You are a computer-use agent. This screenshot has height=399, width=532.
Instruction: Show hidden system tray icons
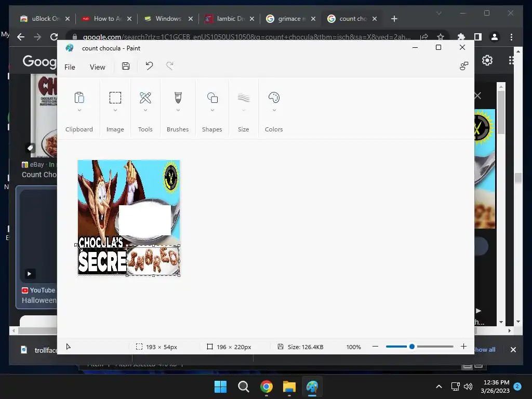[x=438, y=387]
